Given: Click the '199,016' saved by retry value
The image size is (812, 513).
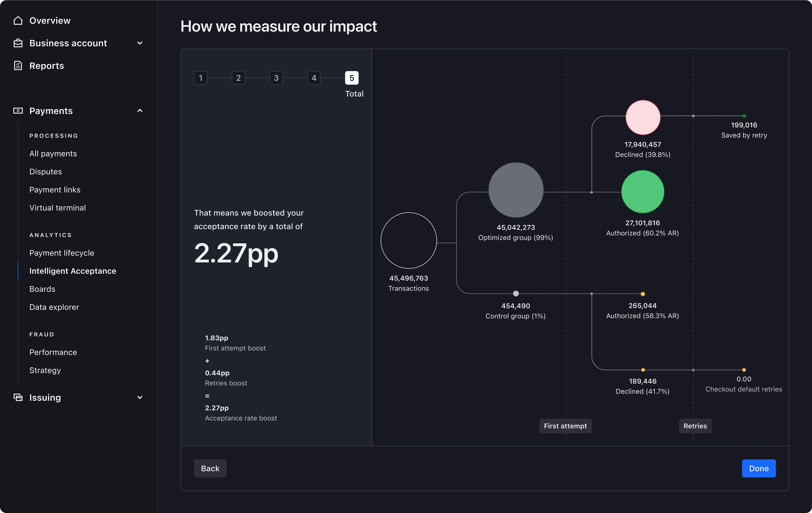Looking at the screenshot, I should tap(744, 125).
